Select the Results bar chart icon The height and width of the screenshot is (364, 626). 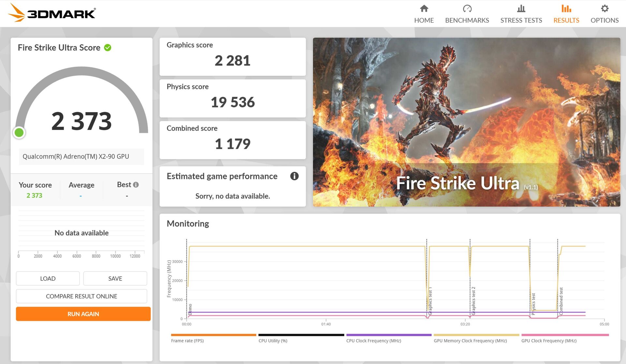click(566, 8)
